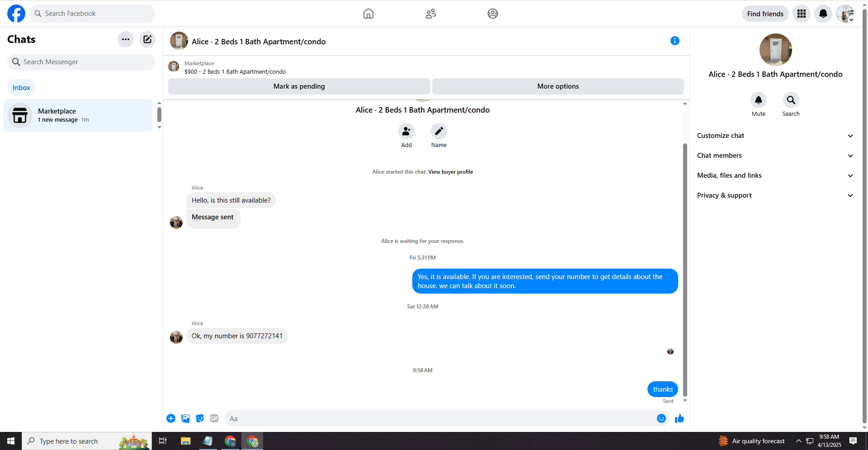Click the 'Ok, my number is 9077272141' message
This screenshot has height=450, width=868.
237,336
